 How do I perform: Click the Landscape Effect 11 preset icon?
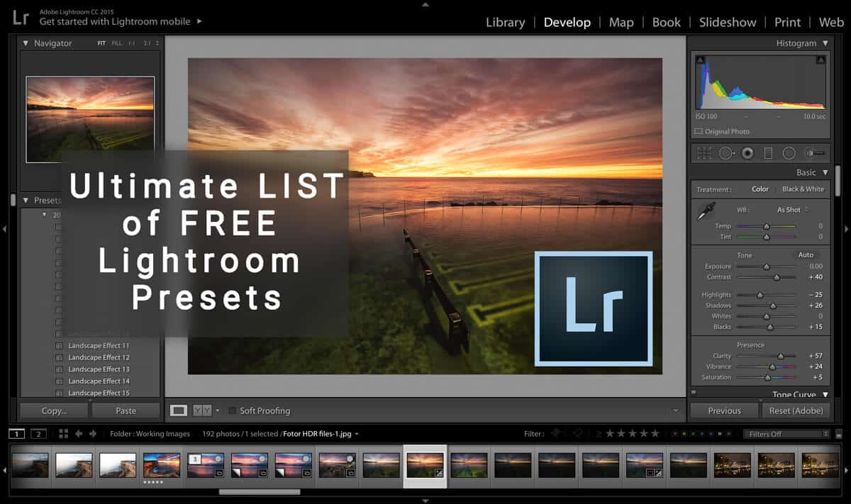59,346
